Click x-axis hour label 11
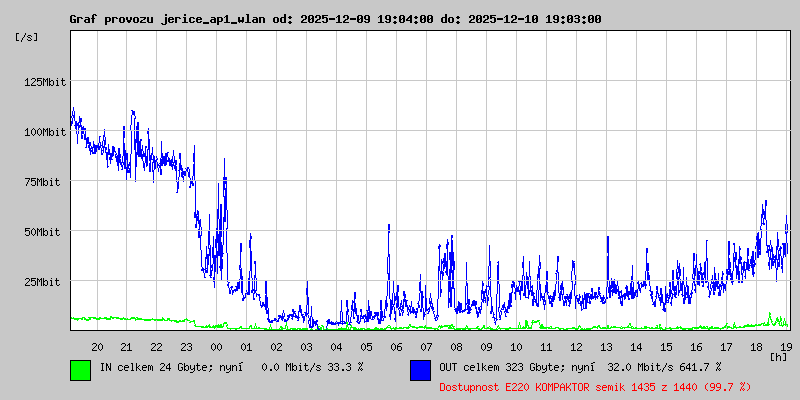Screen dimensions: 800x400 pos(546,347)
